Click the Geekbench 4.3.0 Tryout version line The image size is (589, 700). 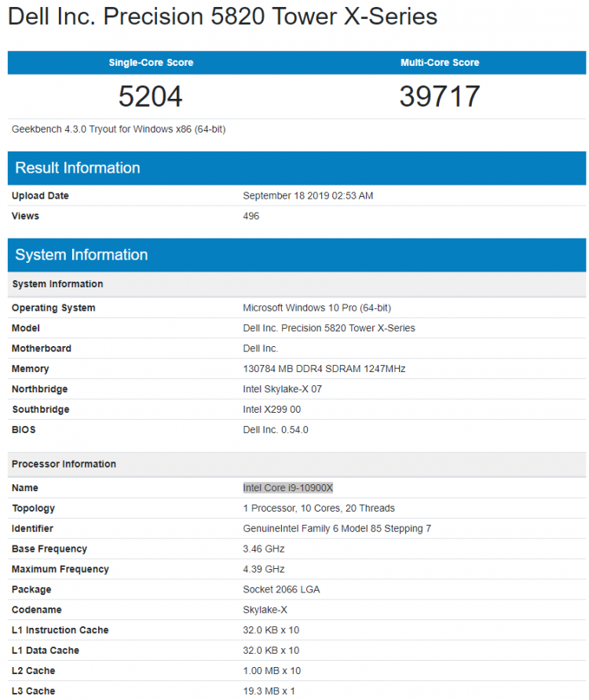119,129
